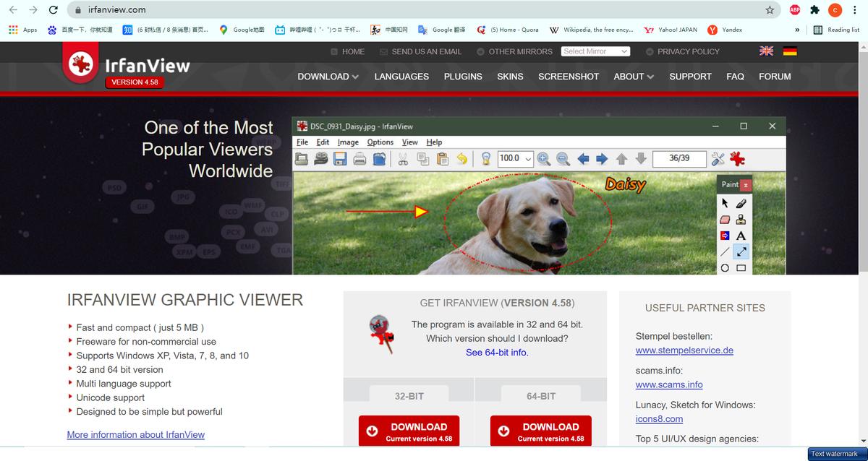Expand the ABOUT menu dropdown
Image resolution: width=868 pixels, height=461 pixels.
click(x=633, y=77)
